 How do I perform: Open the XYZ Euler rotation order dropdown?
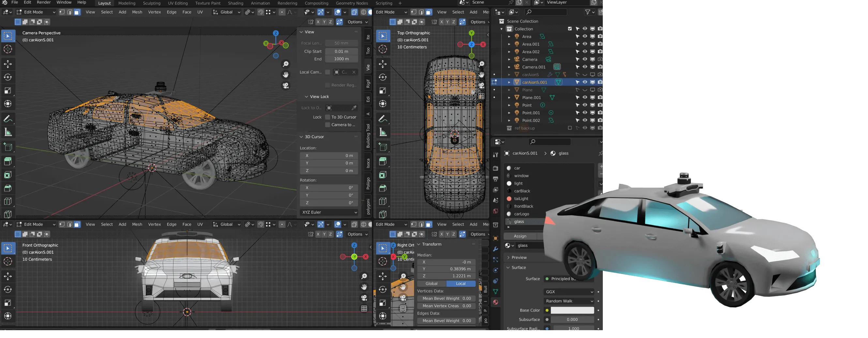coord(328,212)
